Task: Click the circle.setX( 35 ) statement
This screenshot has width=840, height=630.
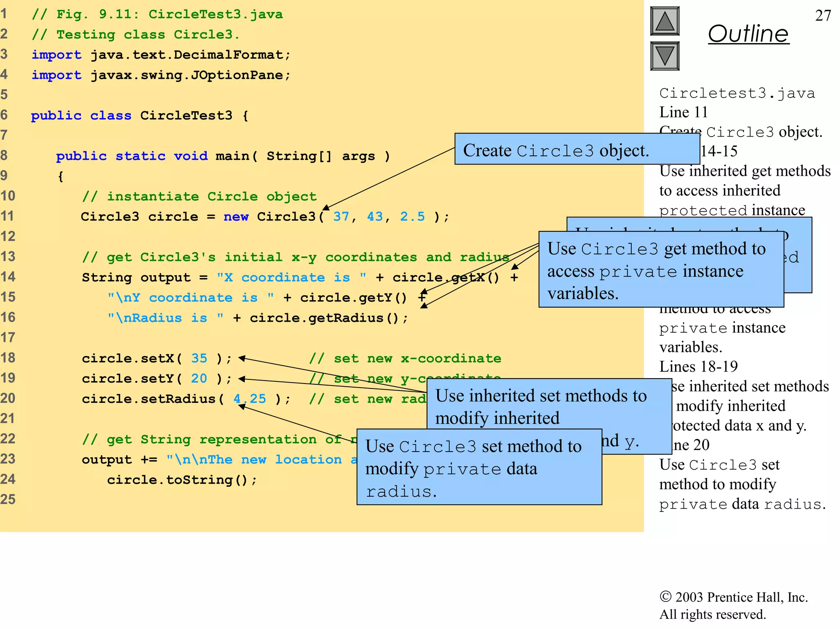Action: tap(157, 358)
